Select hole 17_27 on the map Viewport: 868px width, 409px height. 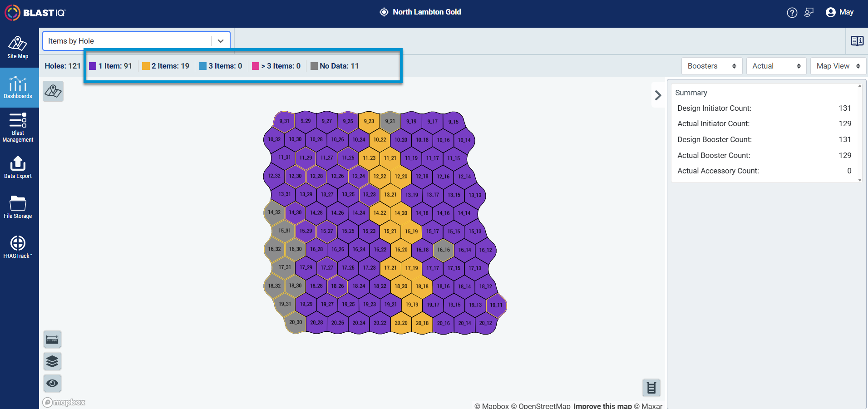tap(327, 268)
